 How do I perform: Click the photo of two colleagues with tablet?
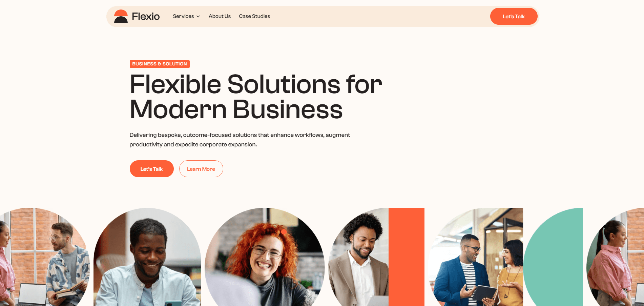tap(476, 257)
